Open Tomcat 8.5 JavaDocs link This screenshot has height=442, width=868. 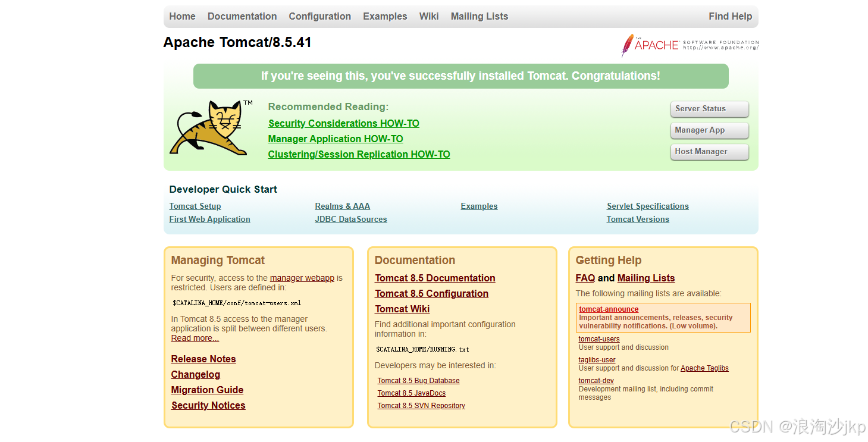pos(412,393)
